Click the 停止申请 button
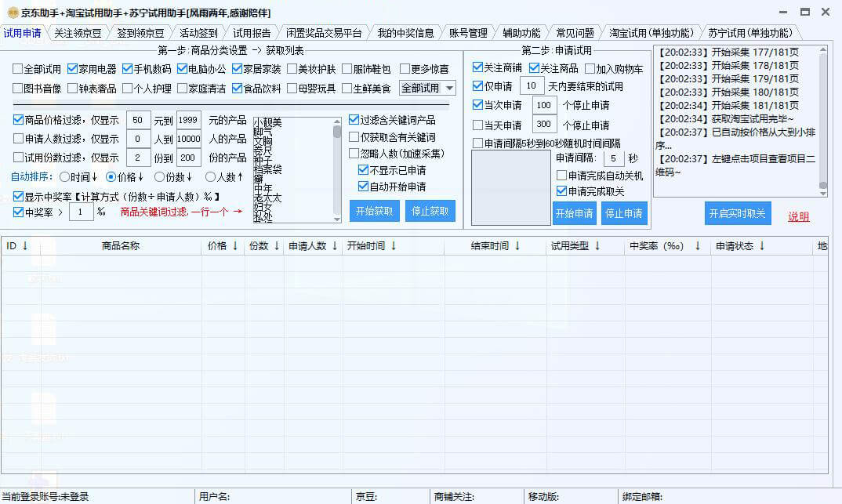This screenshot has width=842, height=504. pyautogui.click(x=624, y=213)
